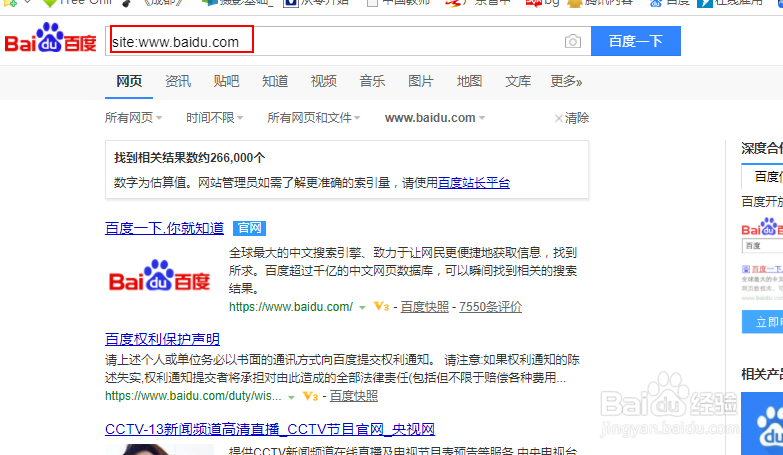Click the X icon next to 清除
The width and height of the screenshot is (783, 455).
(558, 118)
